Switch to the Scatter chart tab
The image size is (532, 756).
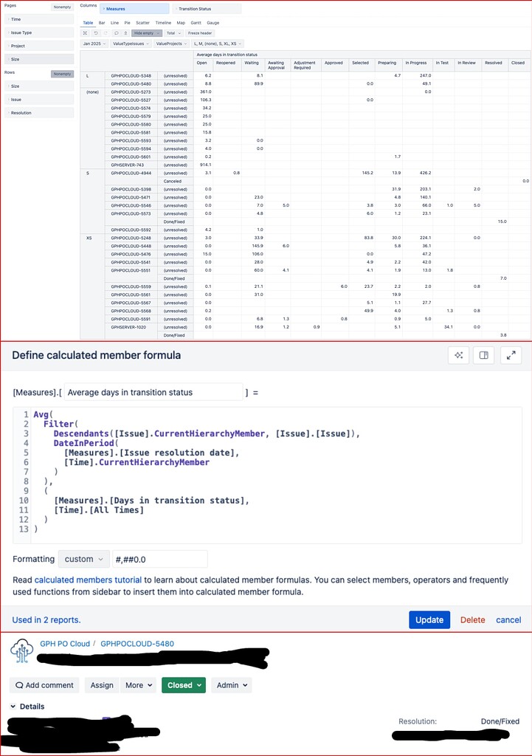tap(142, 23)
